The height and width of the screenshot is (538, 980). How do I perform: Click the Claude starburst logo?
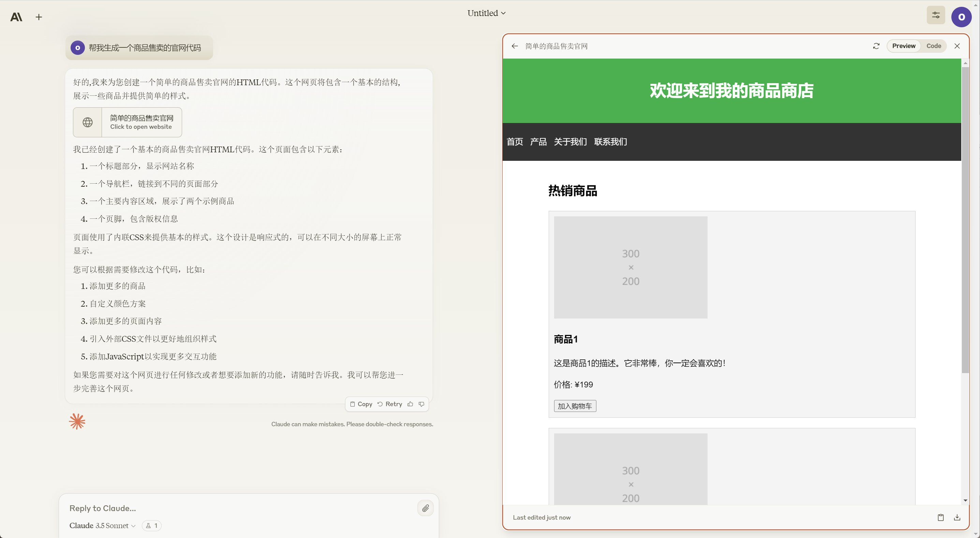click(77, 421)
